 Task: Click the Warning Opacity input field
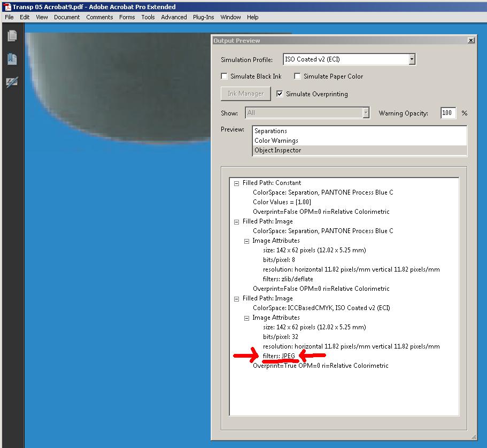448,113
